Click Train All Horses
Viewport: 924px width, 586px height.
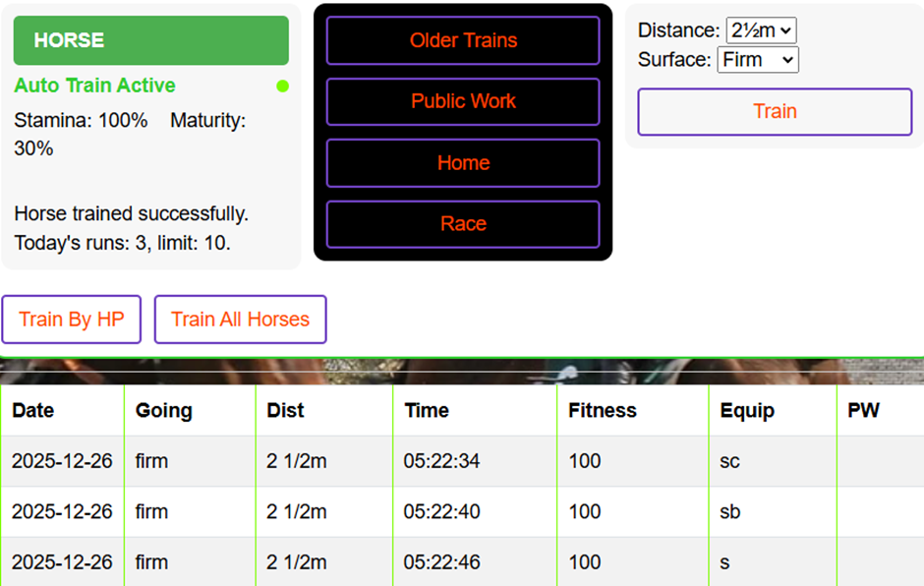point(240,319)
